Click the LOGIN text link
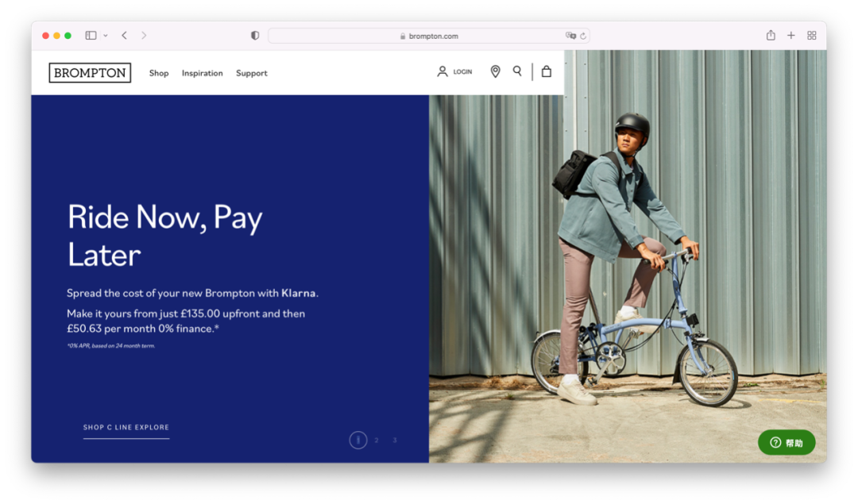The width and height of the screenshot is (858, 504). coord(462,71)
